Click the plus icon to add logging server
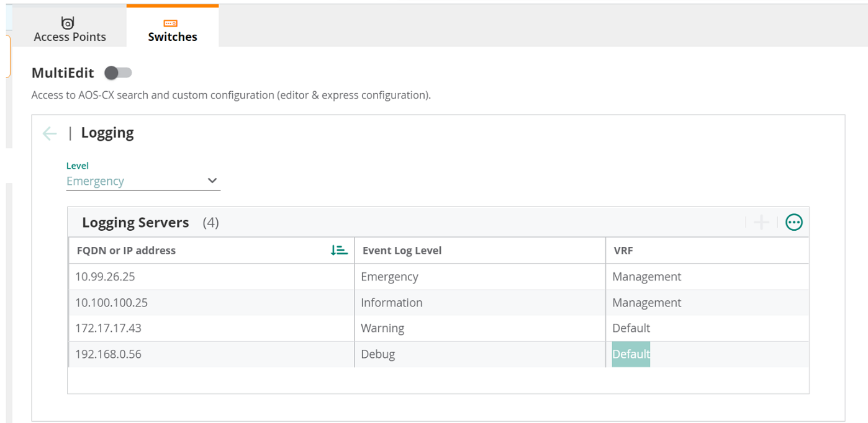The height and width of the screenshot is (423, 868). (761, 222)
